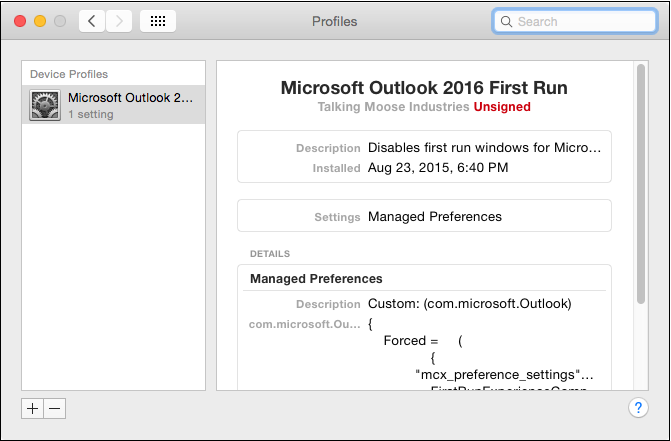The width and height of the screenshot is (671, 441).
Task: Click 'Managed Preferences' in the Settings row
Action: click(435, 217)
